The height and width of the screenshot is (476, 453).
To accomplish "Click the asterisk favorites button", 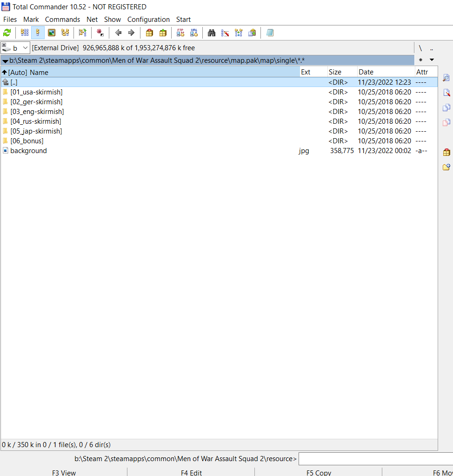I will pyautogui.click(x=420, y=60).
